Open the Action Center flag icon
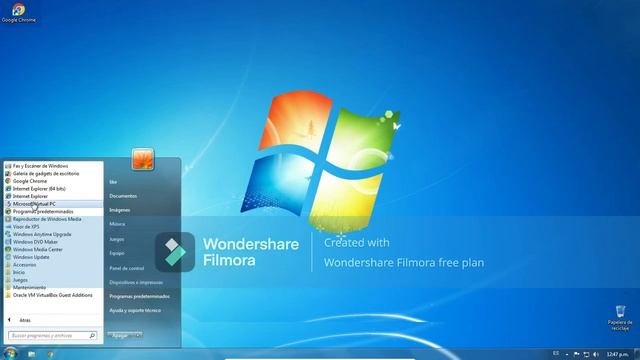Image resolution: width=640 pixels, height=360 pixels. (x=576, y=354)
